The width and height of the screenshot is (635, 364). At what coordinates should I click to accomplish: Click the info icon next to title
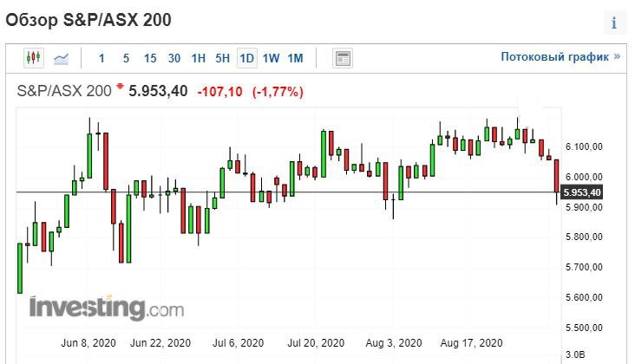click(x=613, y=23)
